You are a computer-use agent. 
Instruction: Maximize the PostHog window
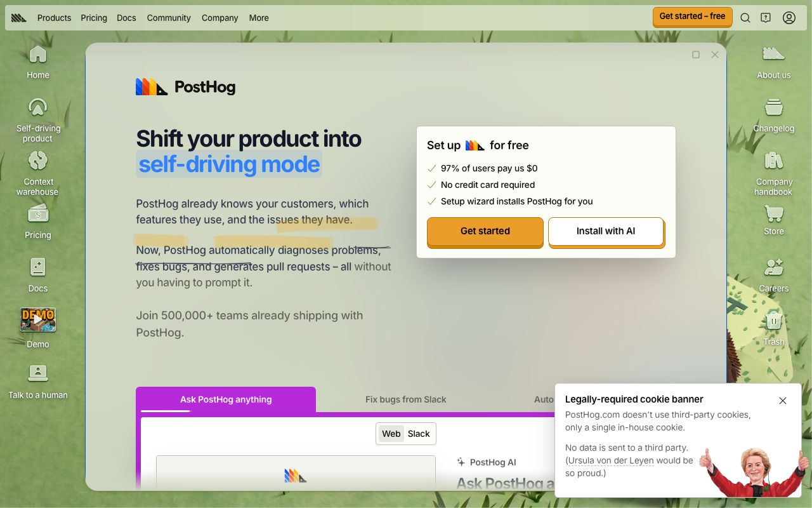(696, 55)
